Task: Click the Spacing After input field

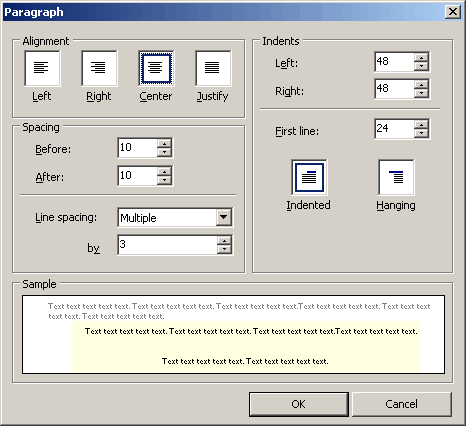Action: (x=138, y=176)
